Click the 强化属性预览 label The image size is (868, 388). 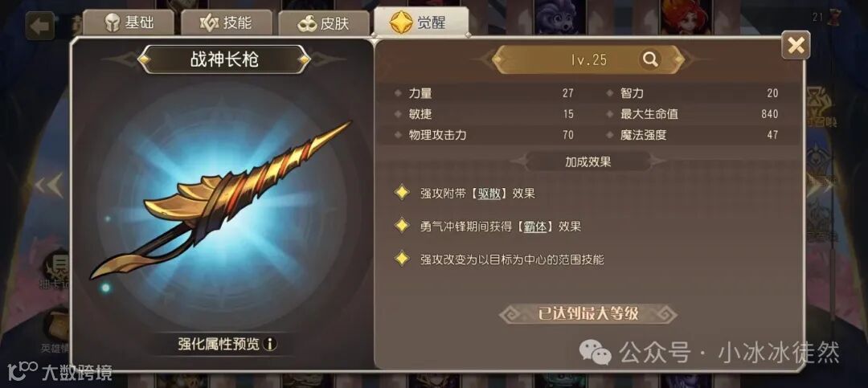tap(219, 345)
